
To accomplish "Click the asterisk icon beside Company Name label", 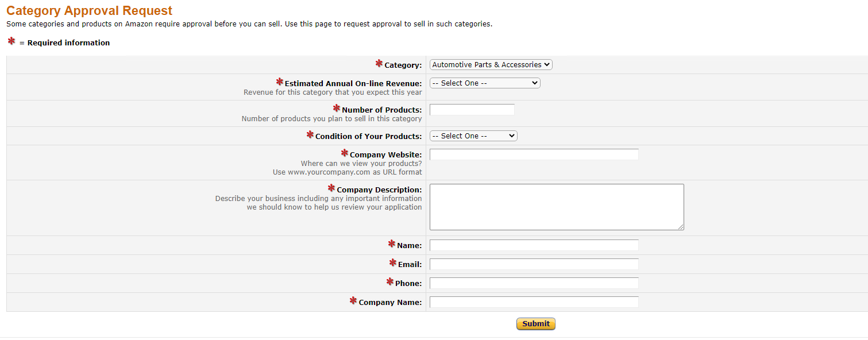I will pyautogui.click(x=353, y=300).
